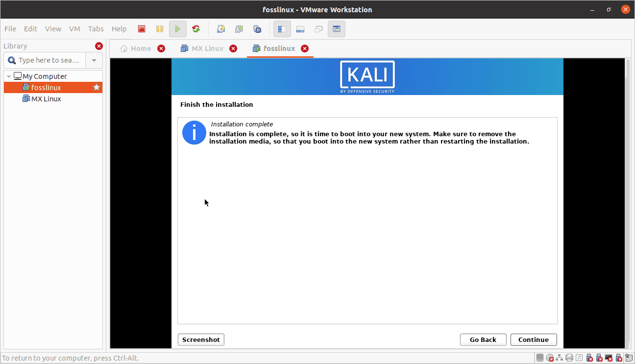Open the File menu

tap(10, 29)
